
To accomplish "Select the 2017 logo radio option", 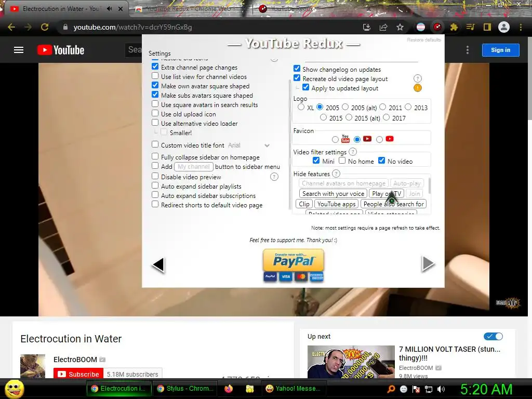I will click(386, 117).
